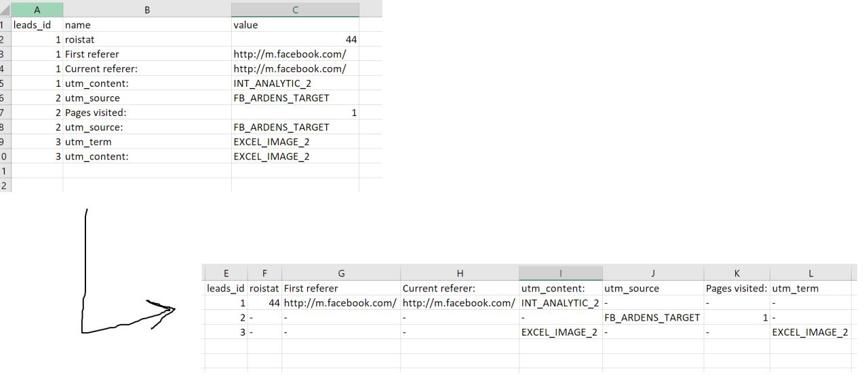Image resolution: width=868 pixels, height=379 pixels.
Task: Select 'EXCEL_IMAGE_2' cell in column I
Action: (x=561, y=332)
